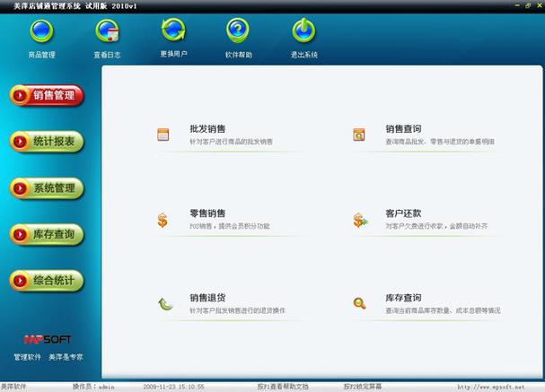Click description text under 销售退货
Image resolution: width=545 pixels, height=392 pixels.
(237, 310)
